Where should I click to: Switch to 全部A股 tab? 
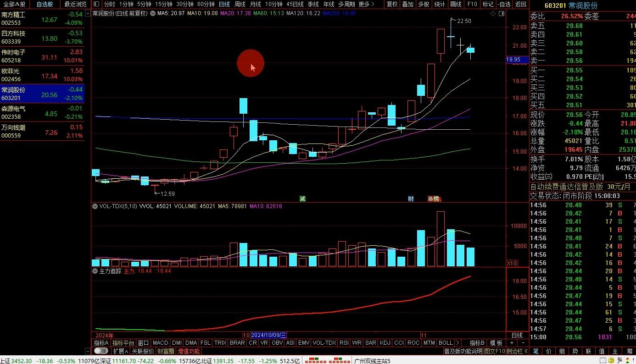15,4
